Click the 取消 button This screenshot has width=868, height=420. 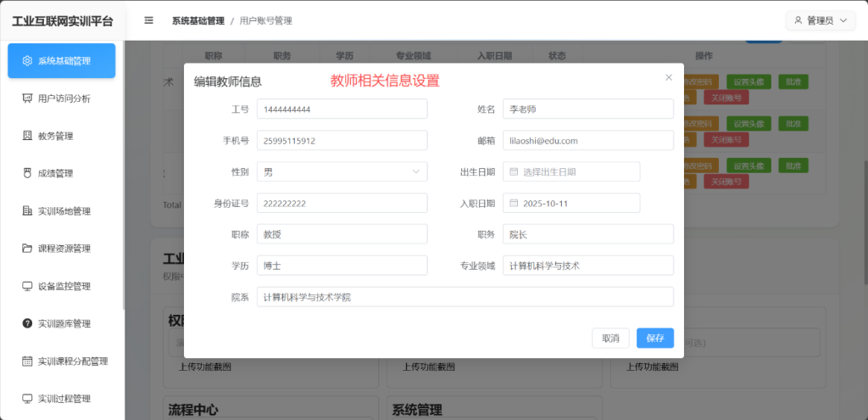610,338
